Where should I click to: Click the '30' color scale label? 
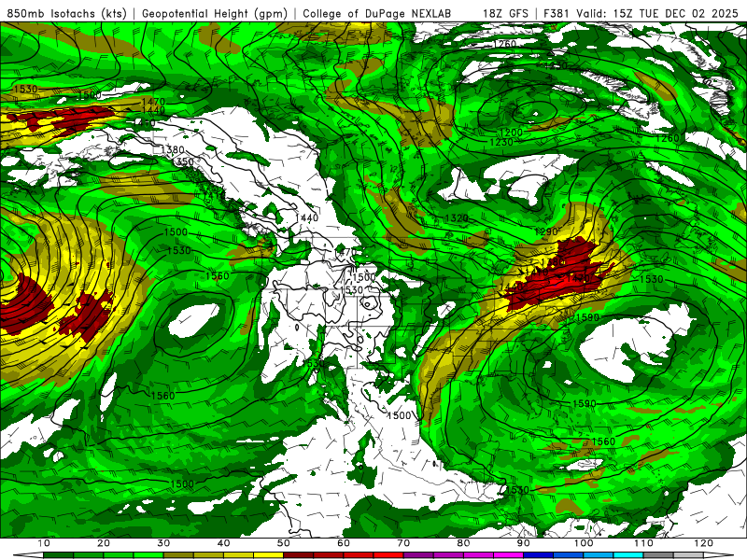(x=163, y=543)
